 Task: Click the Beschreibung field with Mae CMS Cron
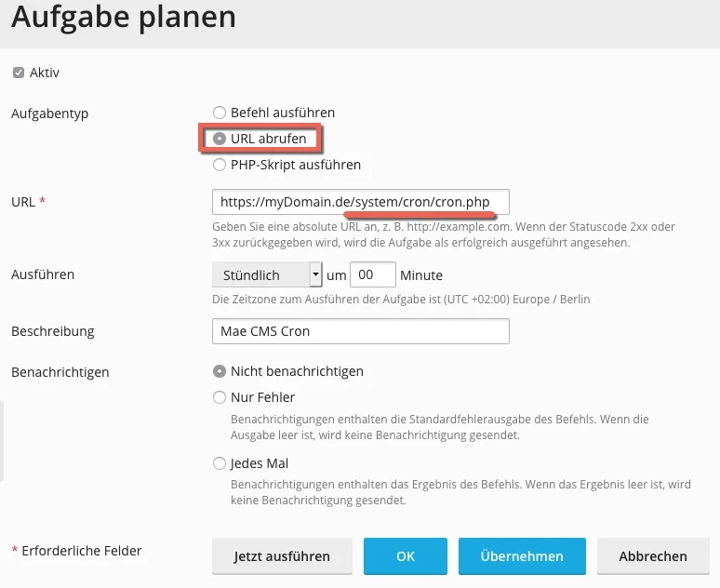pyautogui.click(x=360, y=331)
